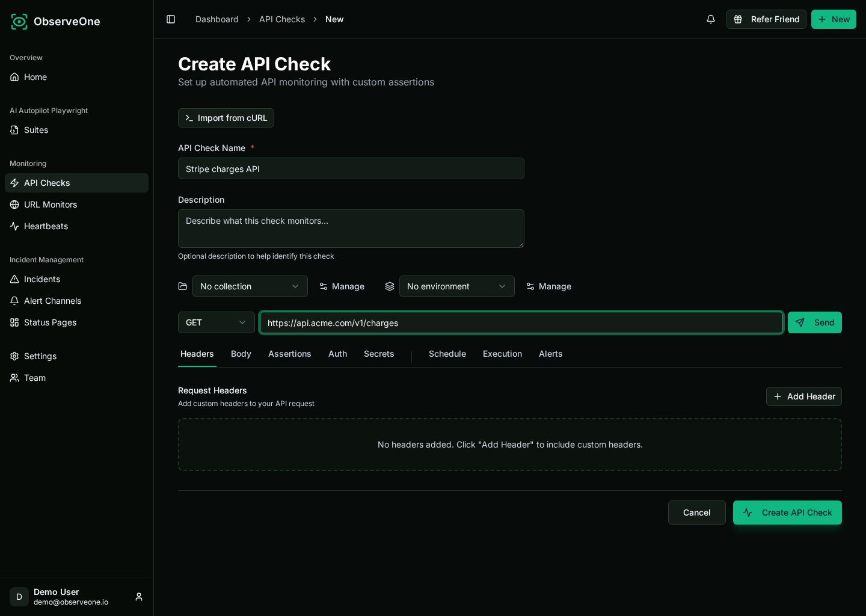The image size is (866, 616).
Task: Open notifications bell icon
Action: point(711,19)
